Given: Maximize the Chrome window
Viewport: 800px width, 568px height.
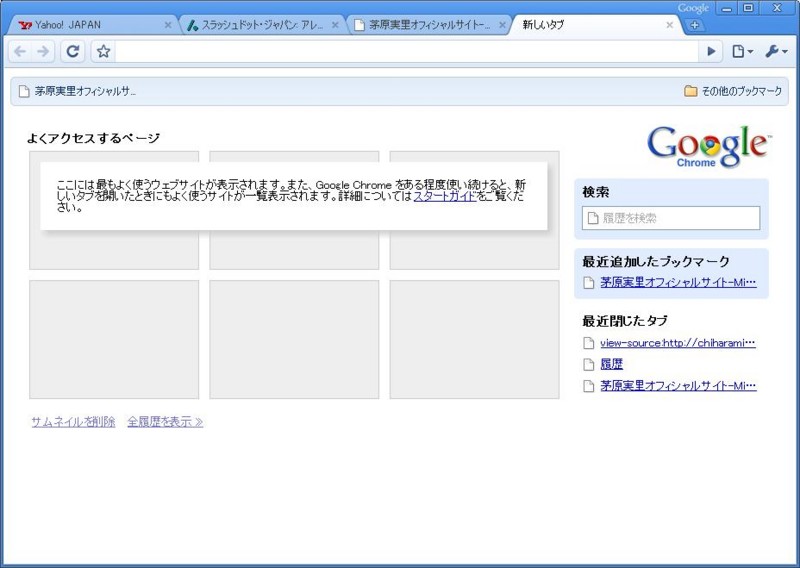Looking at the screenshot, I should [x=748, y=8].
